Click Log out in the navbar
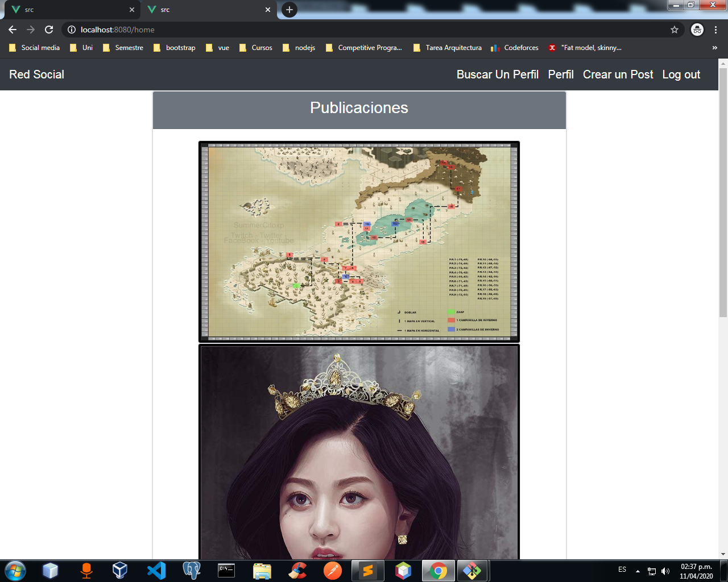Image resolution: width=728 pixels, height=582 pixels. (681, 74)
